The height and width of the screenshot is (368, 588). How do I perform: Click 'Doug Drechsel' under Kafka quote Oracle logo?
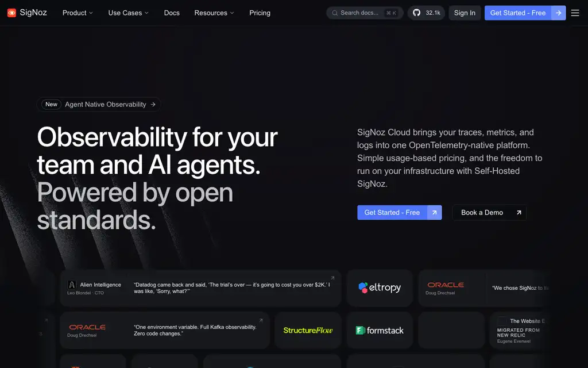tap(82, 335)
